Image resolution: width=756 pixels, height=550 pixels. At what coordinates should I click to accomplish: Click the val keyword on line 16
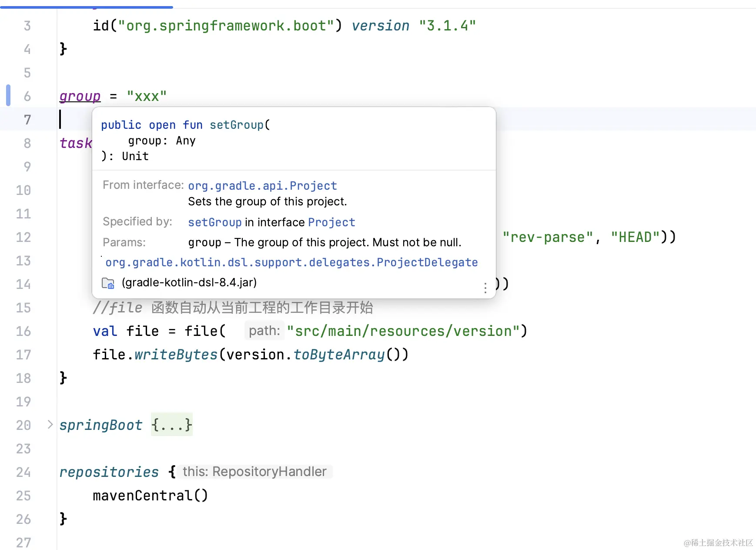click(105, 331)
